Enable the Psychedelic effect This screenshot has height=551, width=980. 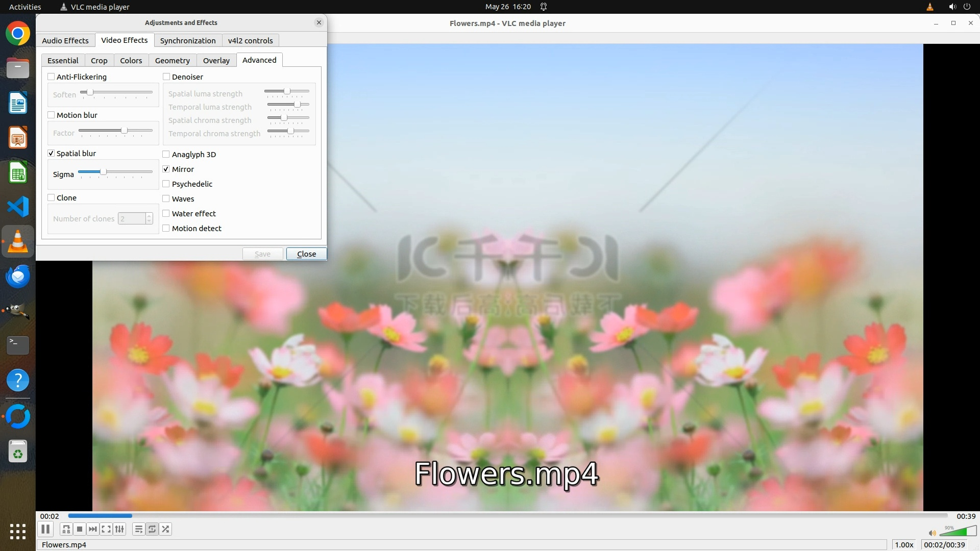point(166,184)
